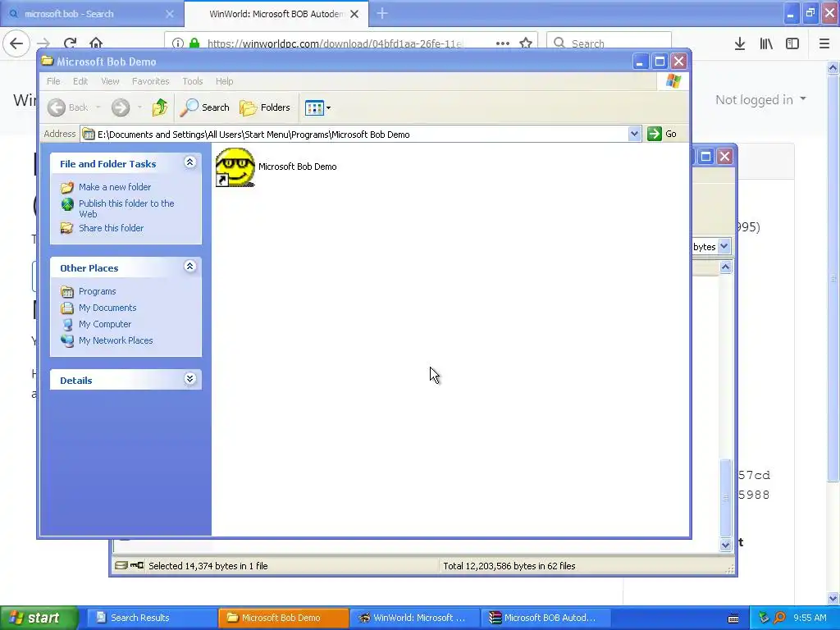Viewport: 840px width, 630px height.
Task: Click the My Computer icon in sidebar
Action: 67,325
